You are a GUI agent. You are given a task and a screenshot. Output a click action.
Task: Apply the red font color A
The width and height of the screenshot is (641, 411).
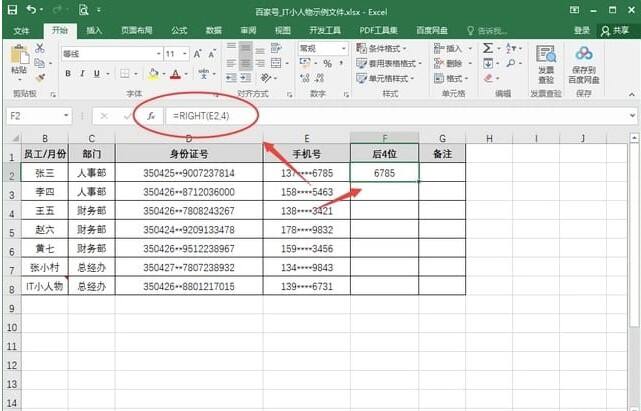pyautogui.click(x=175, y=74)
